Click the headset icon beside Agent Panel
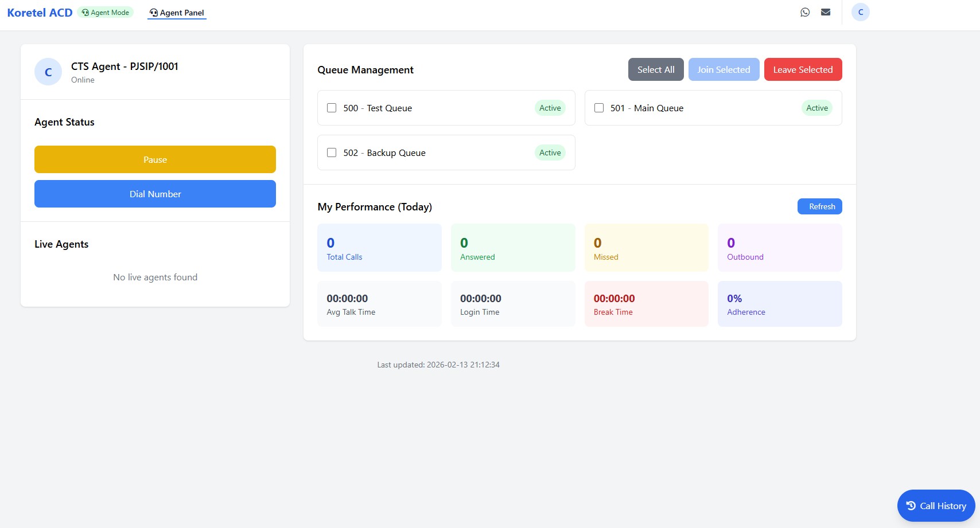Viewport: 980px width, 528px height. coord(153,12)
